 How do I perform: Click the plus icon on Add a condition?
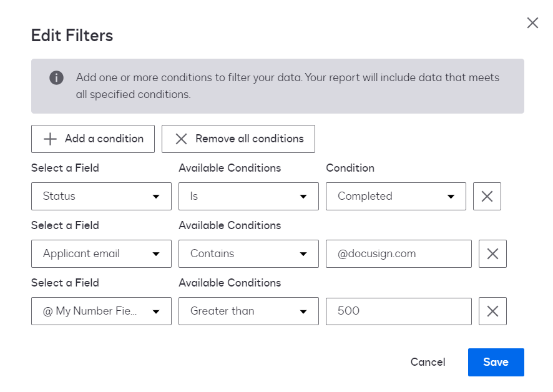point(50,139)
